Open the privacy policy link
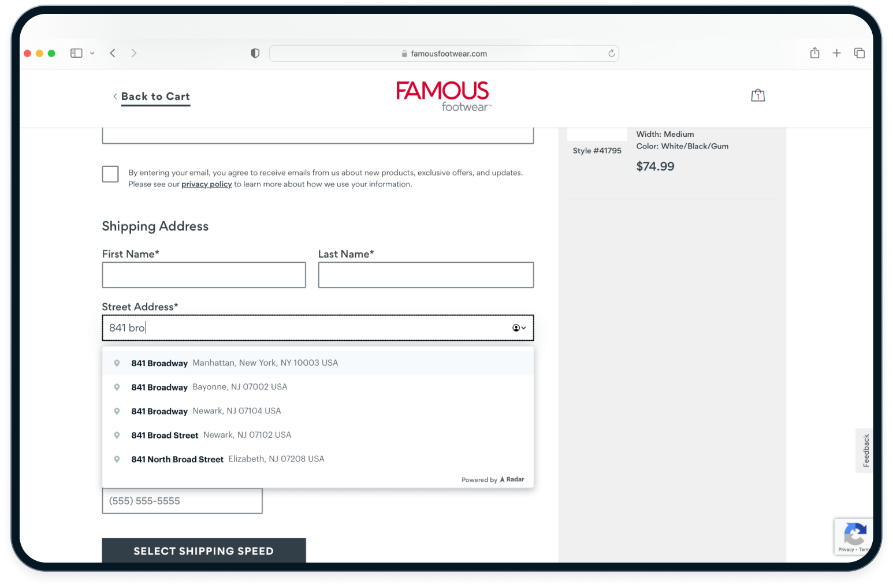Screen dimensions: 893x588 point(206,184)
